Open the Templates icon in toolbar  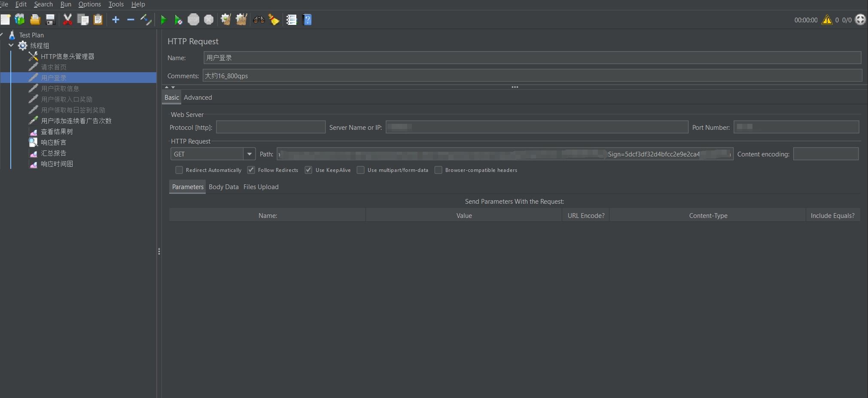pos(20,20)
